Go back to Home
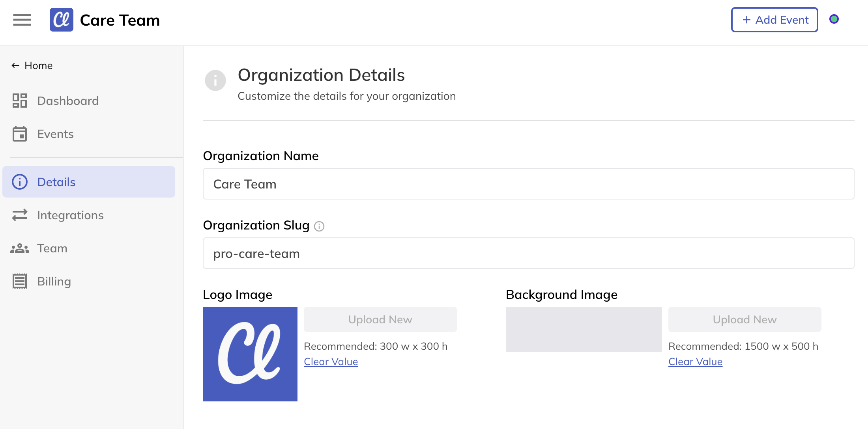 click(x=32, y=65)
